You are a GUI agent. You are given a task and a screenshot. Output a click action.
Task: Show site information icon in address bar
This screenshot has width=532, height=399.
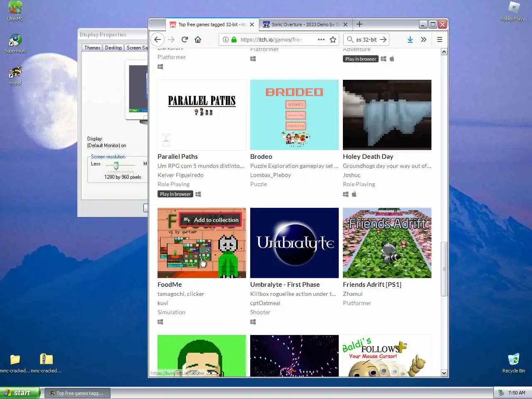tap(225, 39)
